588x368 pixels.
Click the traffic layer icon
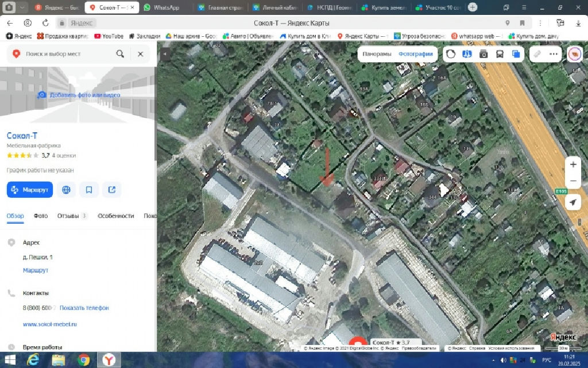[451, 53]
